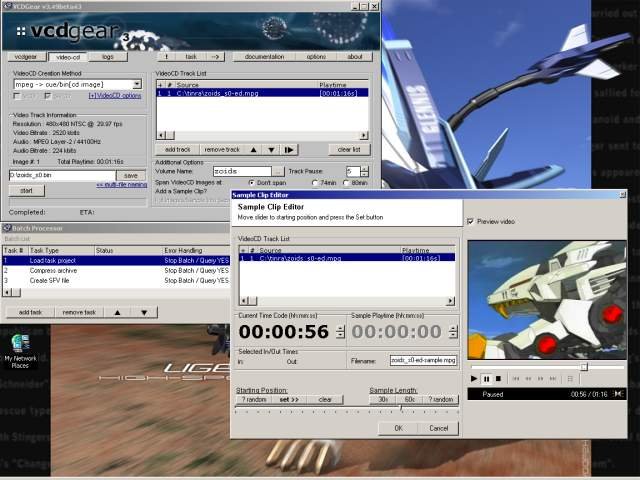
Task: Play the preview video in Sample Clip Editor
Action: click(473, 379)
